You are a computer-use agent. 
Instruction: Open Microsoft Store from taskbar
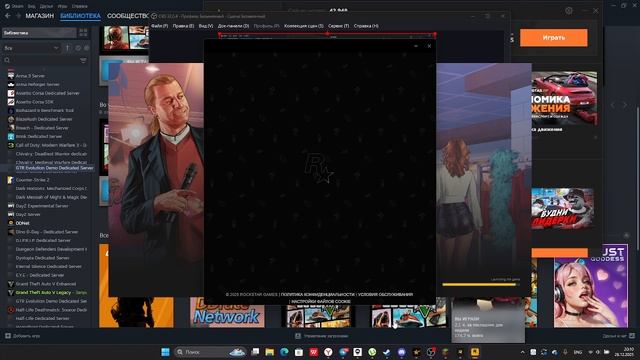coord(299,352)
